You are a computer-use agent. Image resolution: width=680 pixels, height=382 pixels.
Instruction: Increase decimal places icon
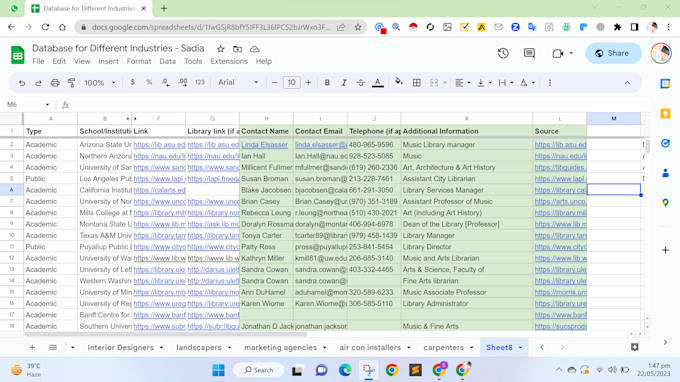click(183, 82)
